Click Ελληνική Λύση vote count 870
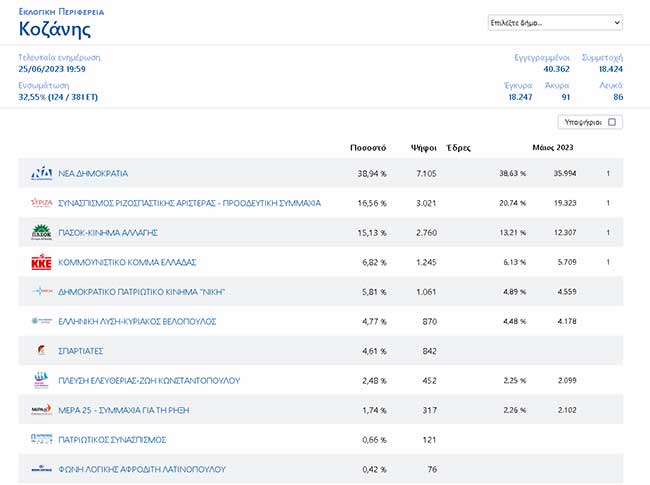Viewport: 650px width, 485px height. (x=429, y=322)
